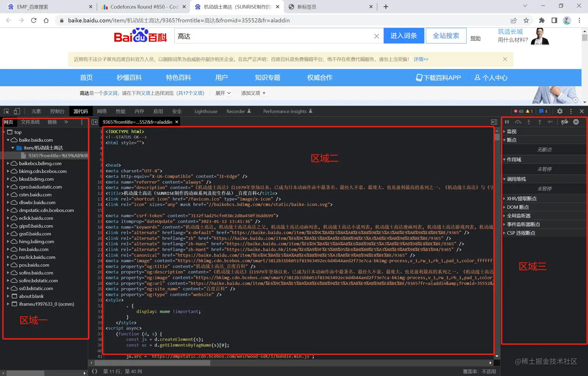This screenshot has height=376, width=588.
Task: Expand baikebcs.bdimg.com domain node
Action: [8, 163]
